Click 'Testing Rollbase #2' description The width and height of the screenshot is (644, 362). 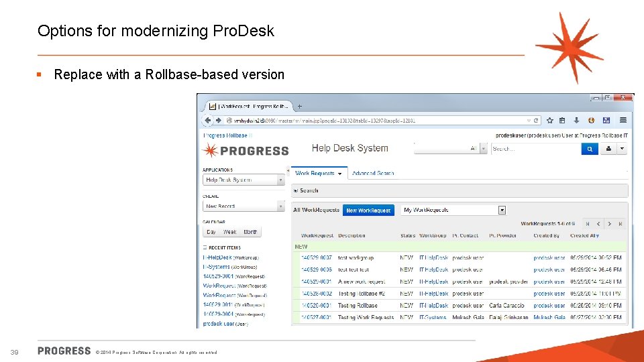362,294
